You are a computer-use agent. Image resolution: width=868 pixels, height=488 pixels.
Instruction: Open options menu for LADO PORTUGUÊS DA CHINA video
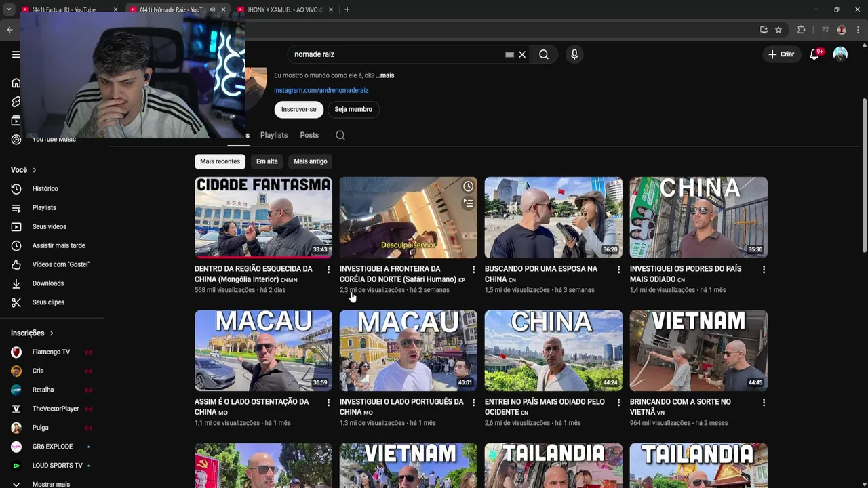[473, 403]
